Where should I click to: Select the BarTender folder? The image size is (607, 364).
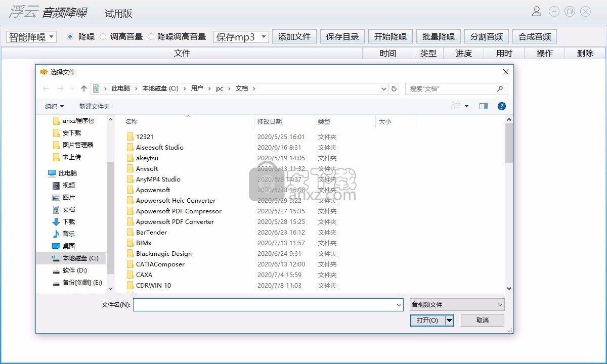coord(151,232)
